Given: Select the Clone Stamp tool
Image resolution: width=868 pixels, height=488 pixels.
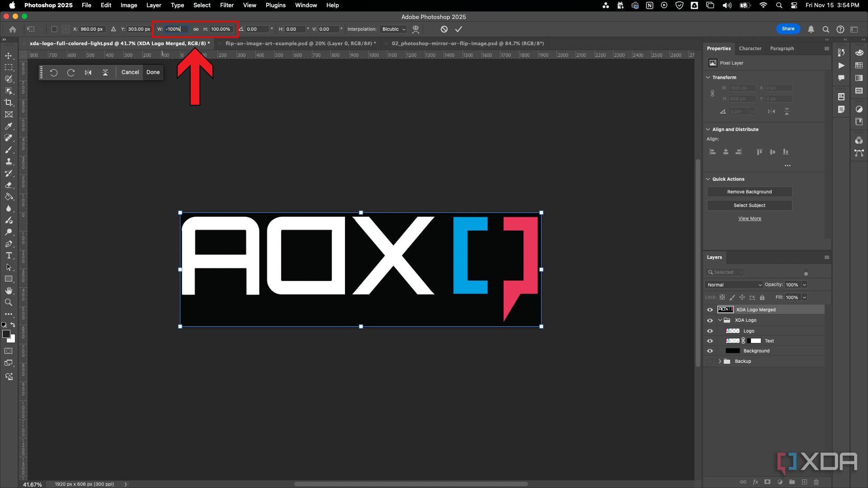Looking at the screenshot, I should pyautogui.click(x=9, y=161).
